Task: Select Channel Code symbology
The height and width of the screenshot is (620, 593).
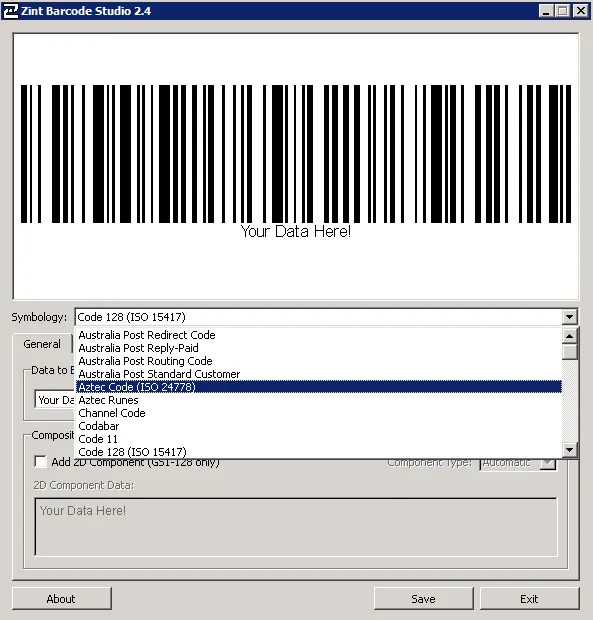Action: 319,413
